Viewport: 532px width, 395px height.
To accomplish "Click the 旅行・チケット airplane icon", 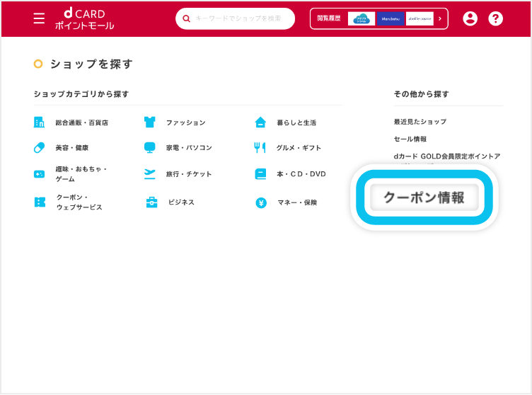I will coord(149,173).
